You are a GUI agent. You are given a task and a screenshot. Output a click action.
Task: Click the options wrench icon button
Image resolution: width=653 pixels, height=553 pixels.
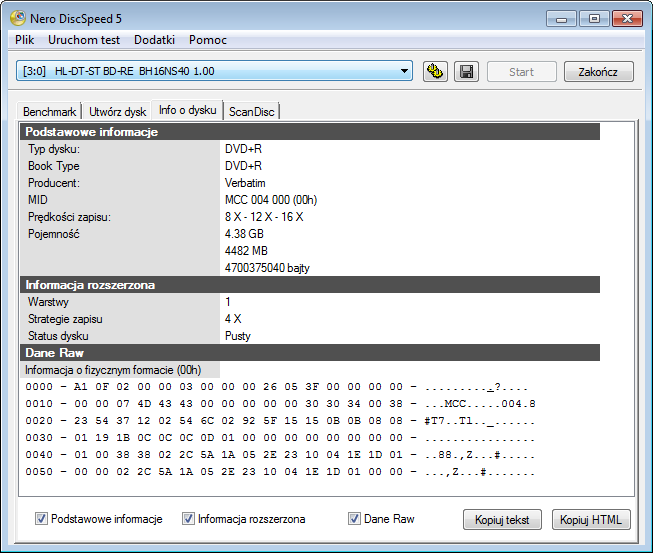pos(435,72)
